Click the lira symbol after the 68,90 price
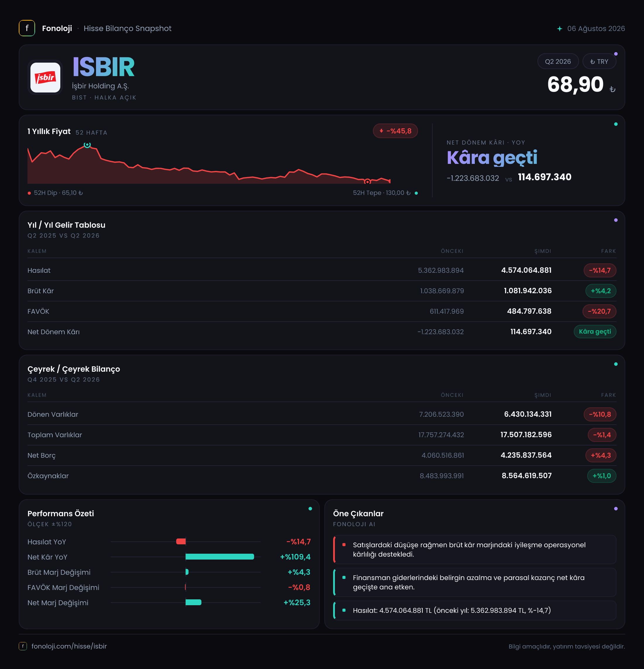The image size is (644, 669). [613, 89]
